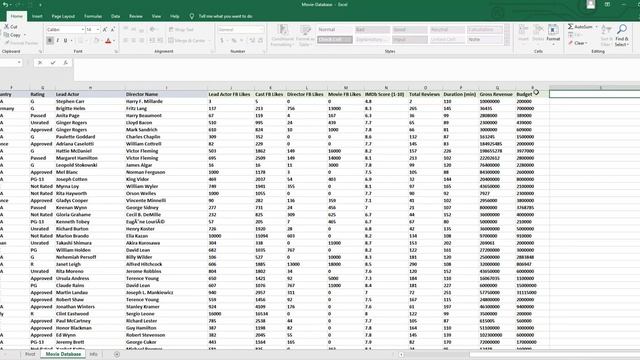This screenshot has width=640, height=360.
Task: Open Clipboard group dialog launcher
Action: click(x=40, y=51)
